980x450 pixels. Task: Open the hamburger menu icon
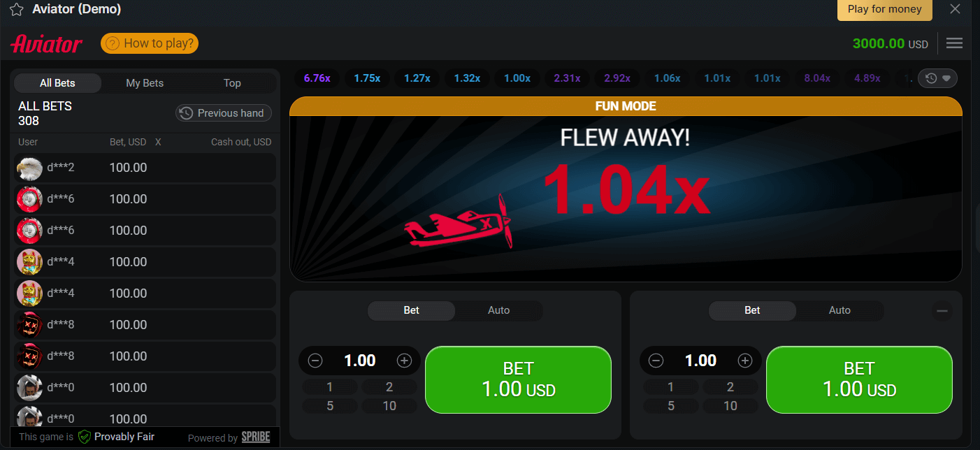pyautogui.click(x=954, y=43)
